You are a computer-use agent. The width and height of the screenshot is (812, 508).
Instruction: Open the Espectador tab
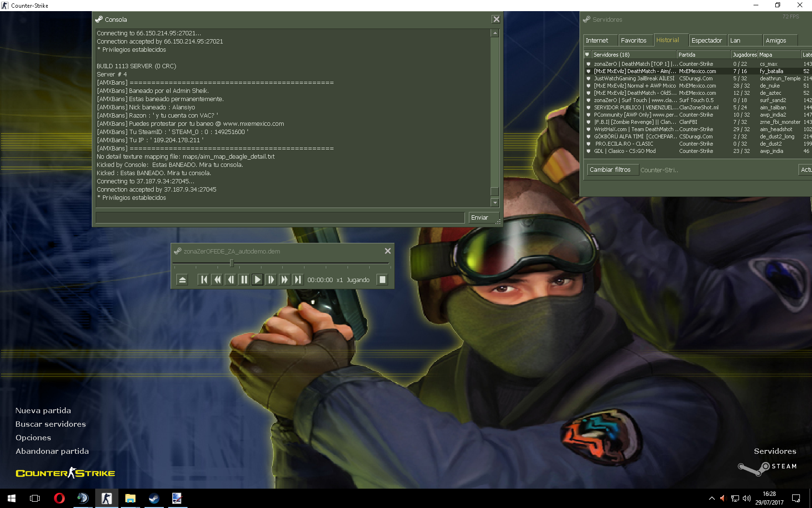[707, 41]
